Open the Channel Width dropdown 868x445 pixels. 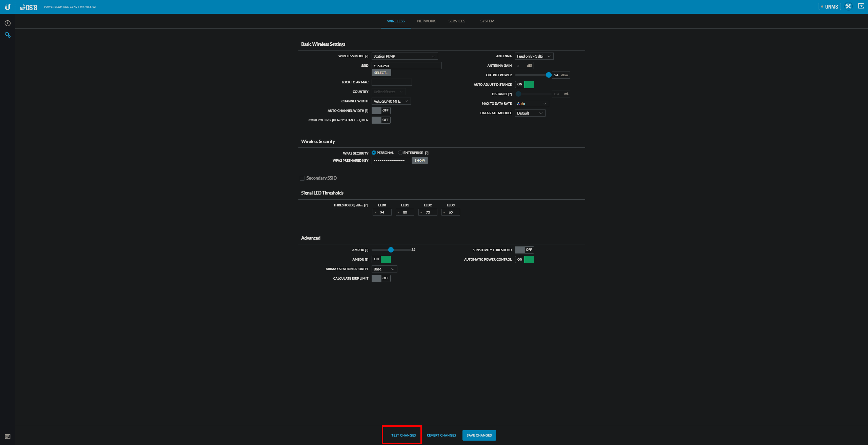(x=391, y=101)
